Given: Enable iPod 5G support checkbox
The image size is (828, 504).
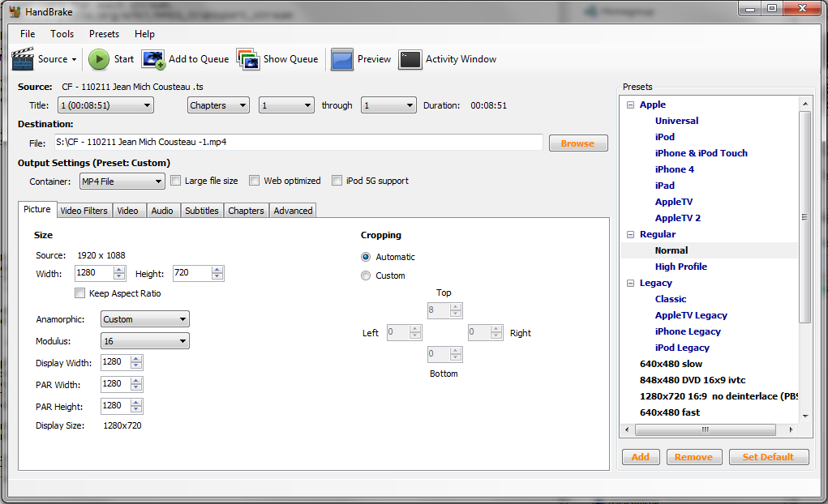Looking at the screenshot, I should (337, 181).
